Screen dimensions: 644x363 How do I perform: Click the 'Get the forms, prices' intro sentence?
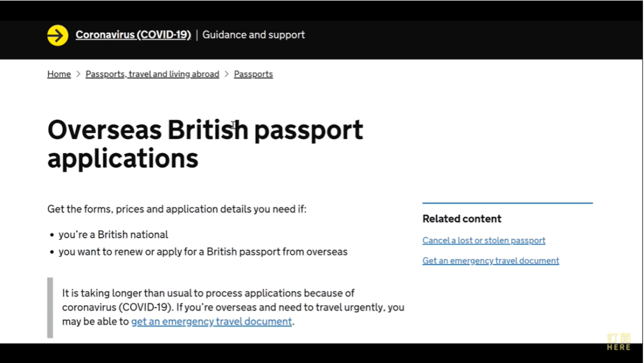click(177, 210)
